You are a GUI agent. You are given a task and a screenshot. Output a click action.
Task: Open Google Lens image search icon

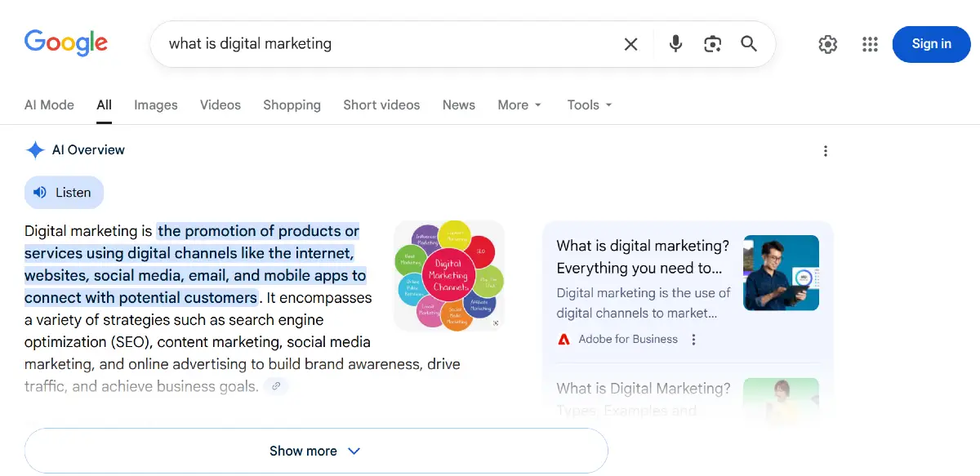pyautogui.click(x=712, y=44)
